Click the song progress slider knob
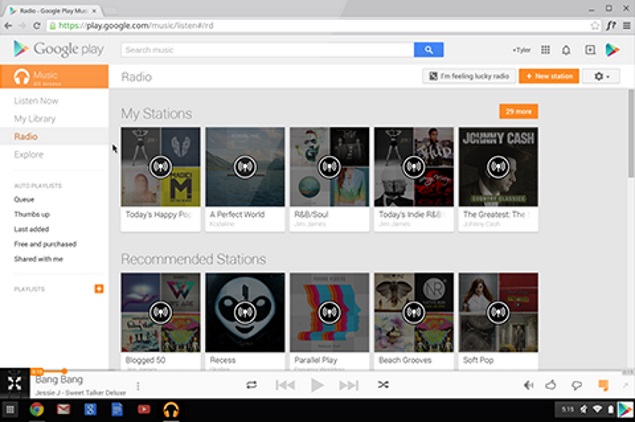Image resolution: width=635 pixels, height=422 pixels. pyautogui.click(x=64, y=371)
